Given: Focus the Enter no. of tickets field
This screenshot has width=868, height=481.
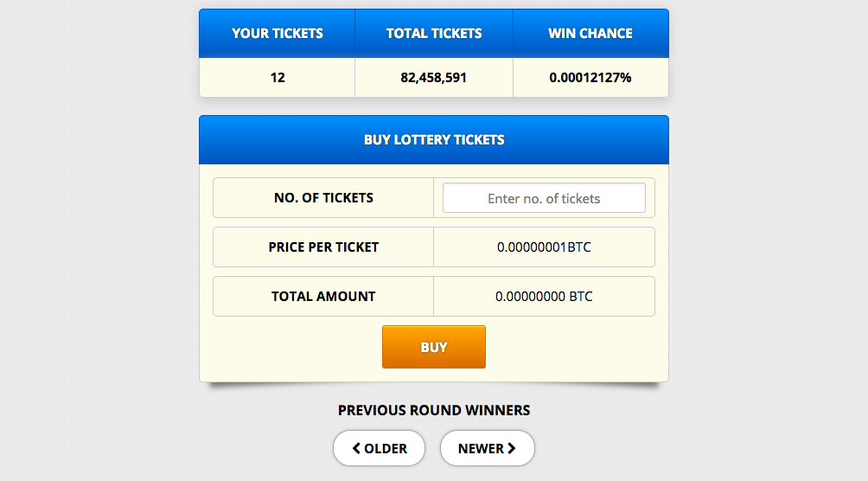Looking at the screenshot, I should tap(544, 198).
